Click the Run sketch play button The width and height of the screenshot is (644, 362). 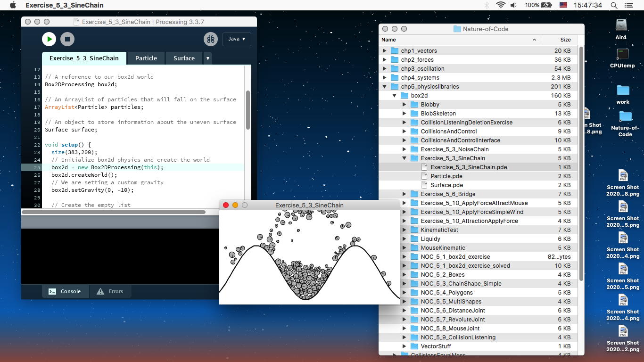[x=49, y=39]
